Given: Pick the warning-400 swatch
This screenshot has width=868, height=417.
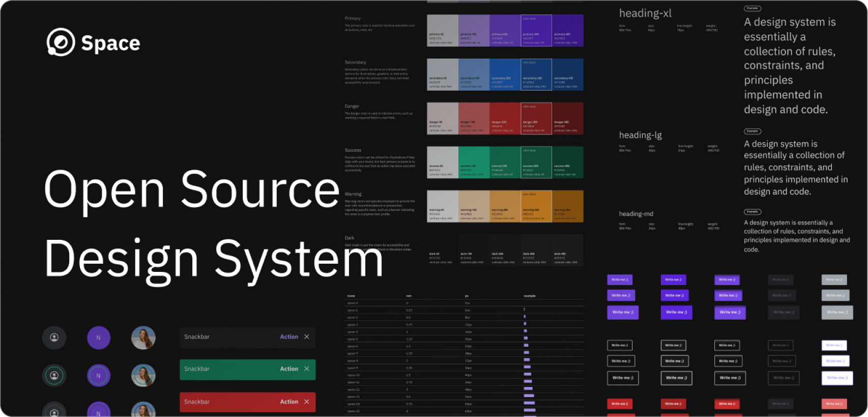Looking at the screenshot, I should coord(568,206).
